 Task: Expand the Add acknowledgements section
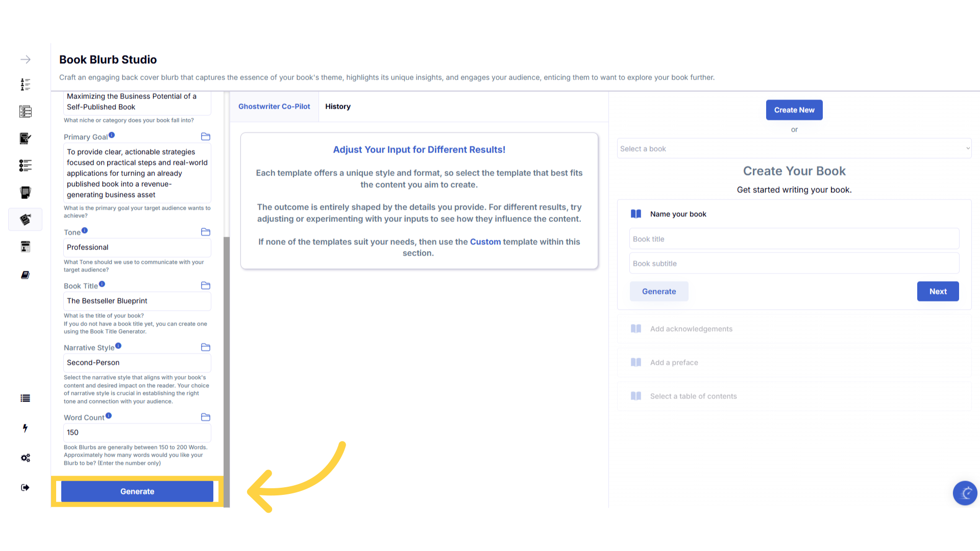click(x=691, y=329)
